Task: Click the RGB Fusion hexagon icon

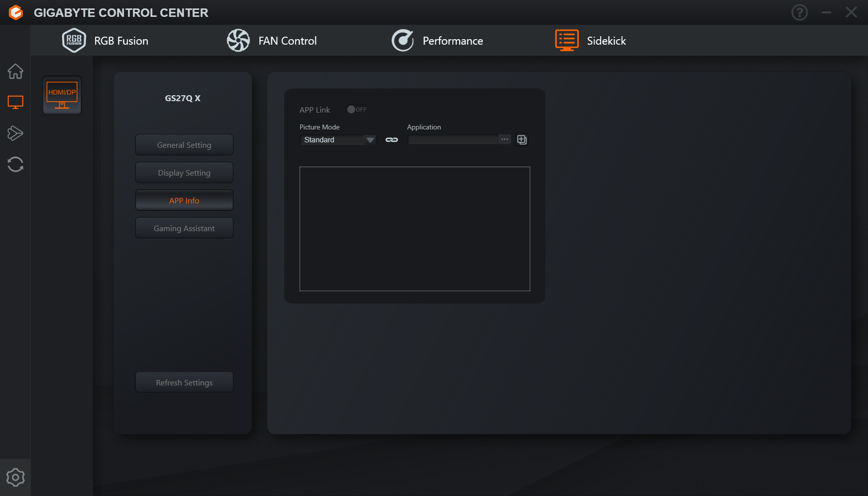Action: 74,41
